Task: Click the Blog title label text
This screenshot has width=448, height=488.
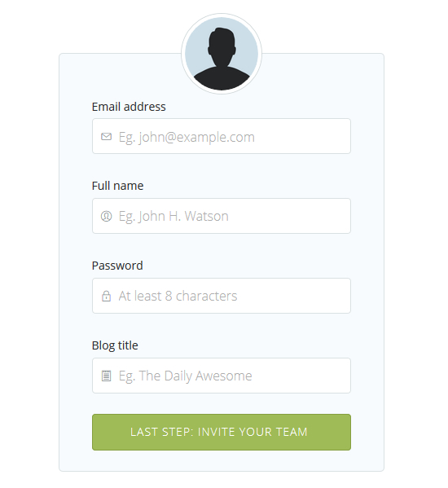Action: 115,345
